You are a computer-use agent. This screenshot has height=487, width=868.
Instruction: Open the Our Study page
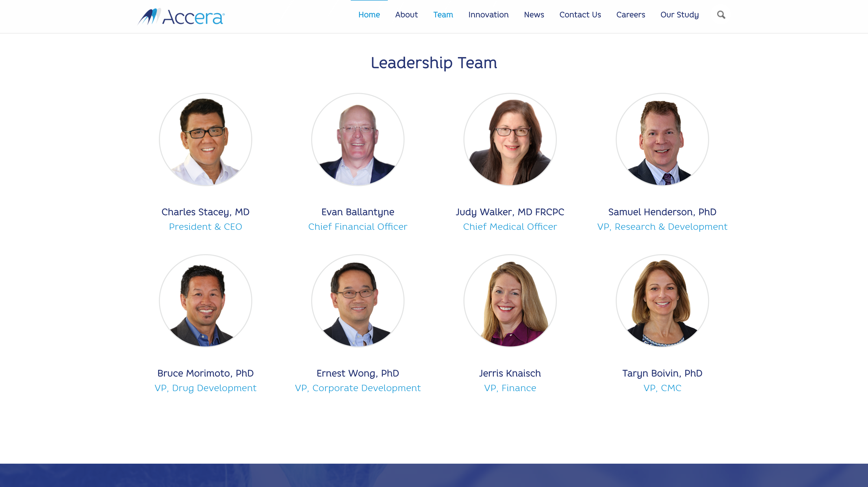point(679,15)
